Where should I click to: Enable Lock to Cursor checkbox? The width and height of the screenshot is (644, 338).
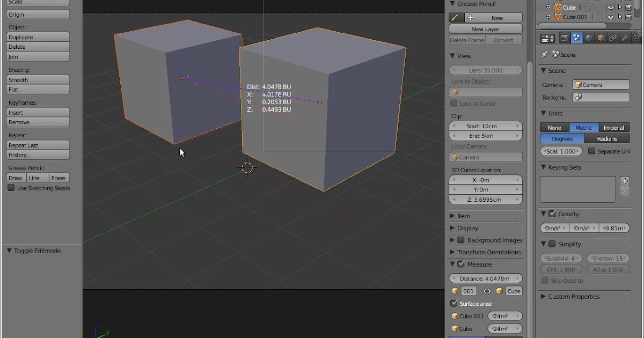[454, 103]
